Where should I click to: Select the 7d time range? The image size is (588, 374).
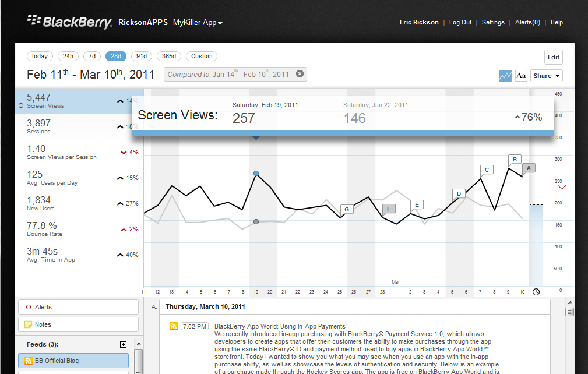click(x=92, y=56)
